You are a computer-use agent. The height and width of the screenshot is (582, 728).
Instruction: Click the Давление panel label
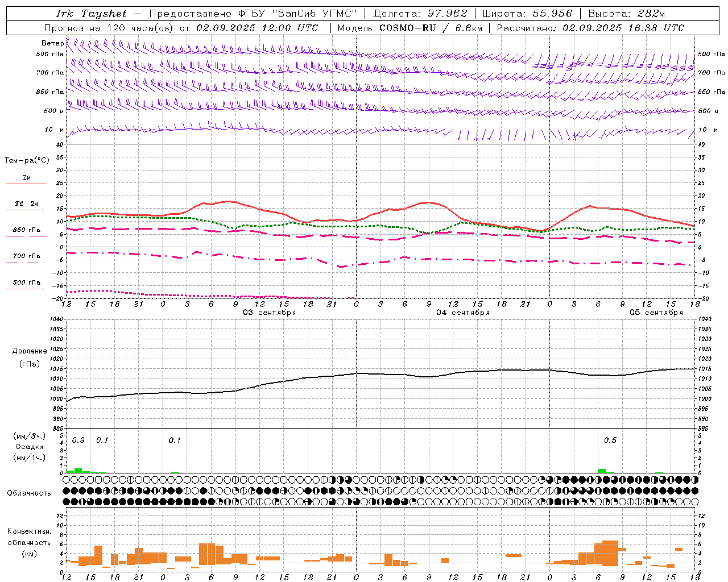pyautogui.click(x=30, y=351)
